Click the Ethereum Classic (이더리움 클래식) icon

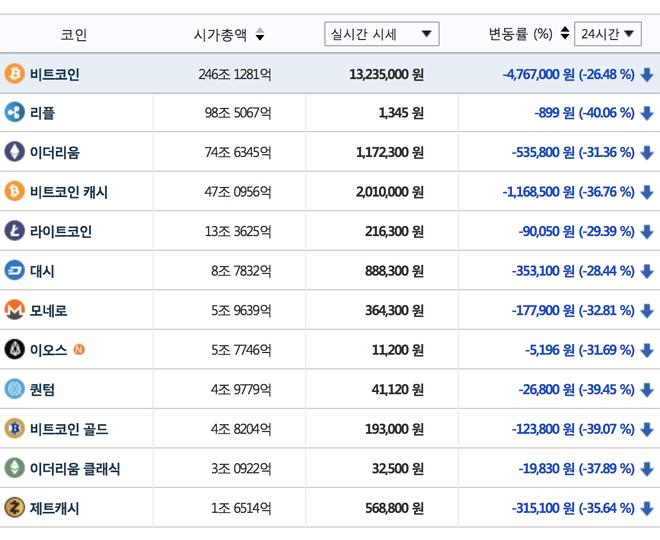(x=14, y=468)
